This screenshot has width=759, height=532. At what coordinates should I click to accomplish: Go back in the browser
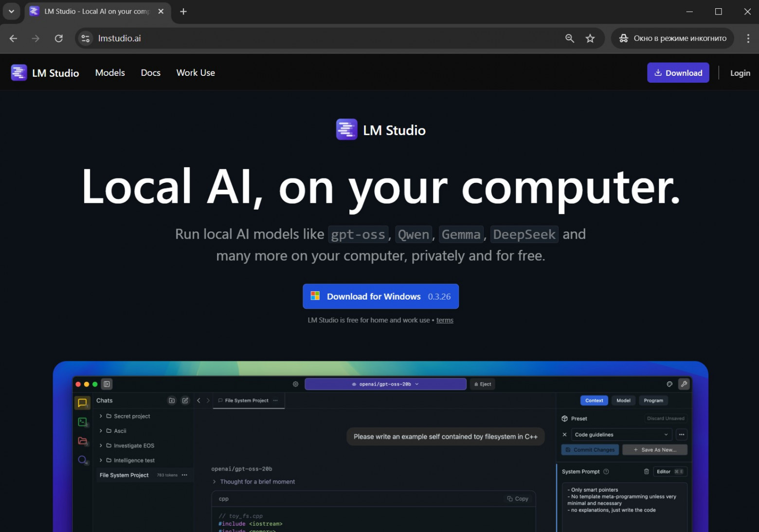(13, 38)
